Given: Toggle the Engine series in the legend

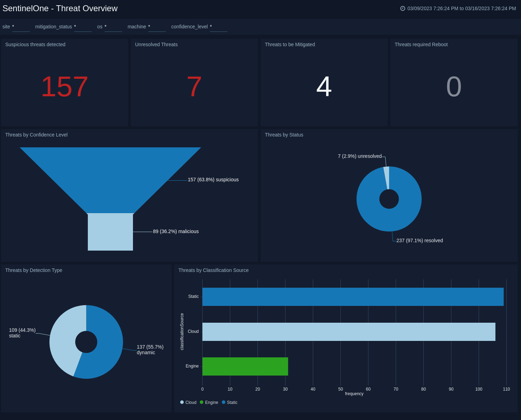Looking at the screenshot, I should 209,402.
